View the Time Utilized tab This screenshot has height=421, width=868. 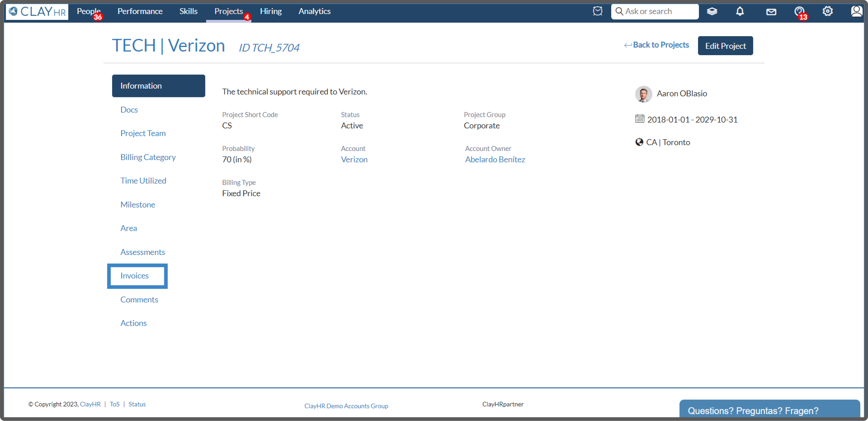coord(143,181)
